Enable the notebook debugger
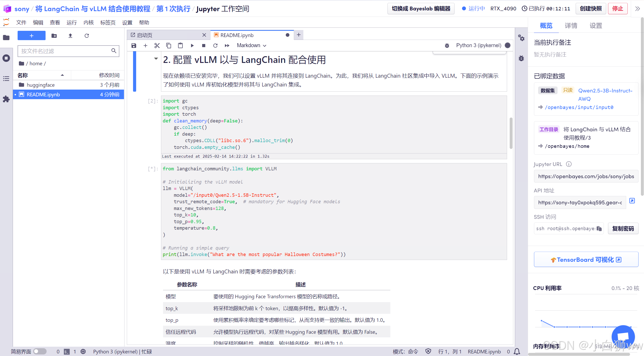The image size is (644, 356). click(x=447, y=45)
